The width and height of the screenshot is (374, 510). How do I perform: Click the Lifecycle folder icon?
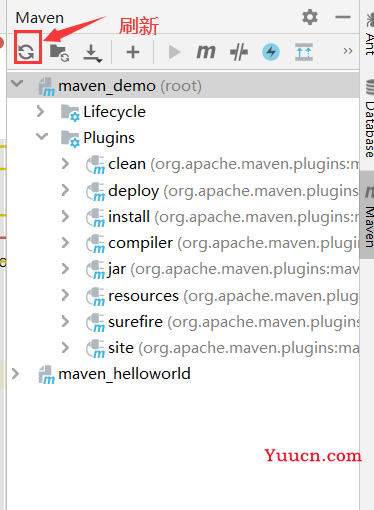click(70, 112)
